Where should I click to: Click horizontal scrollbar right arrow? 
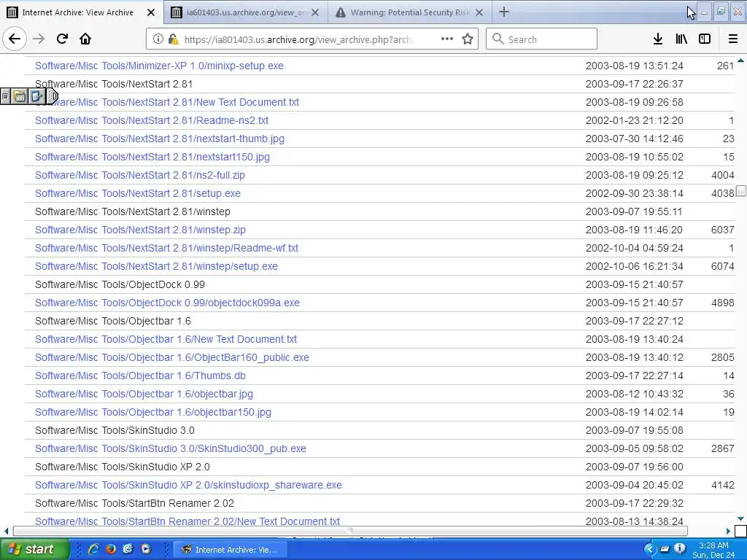[729, 531]
